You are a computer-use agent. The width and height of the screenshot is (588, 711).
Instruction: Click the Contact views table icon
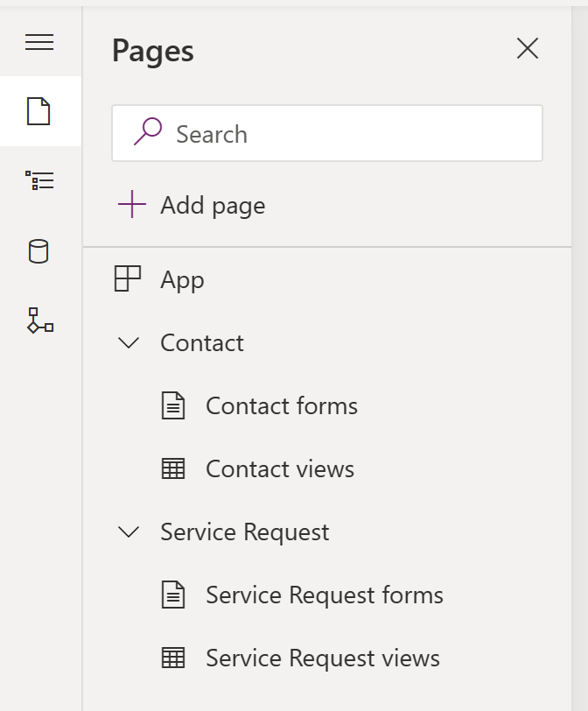point(173,468)
